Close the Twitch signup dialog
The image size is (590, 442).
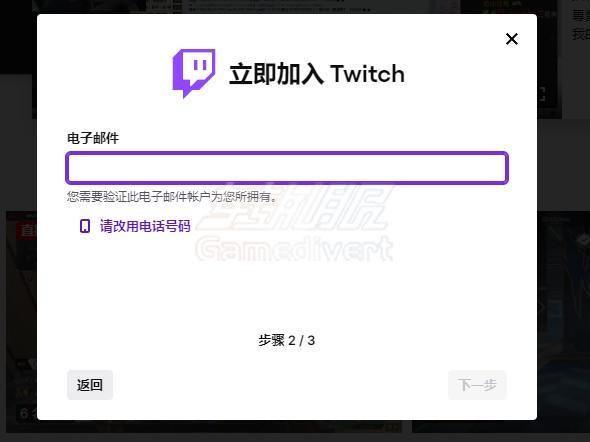click(x=511, y=39)
